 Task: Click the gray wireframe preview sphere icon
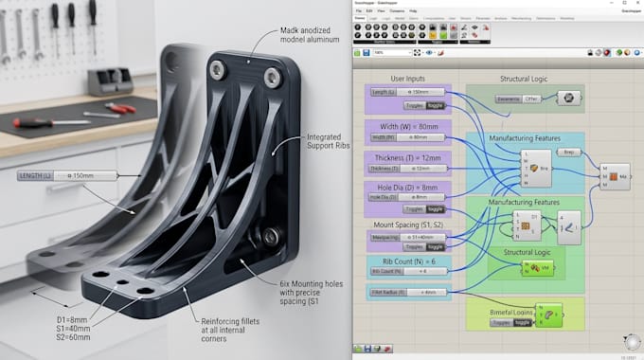tap(599, 53)
